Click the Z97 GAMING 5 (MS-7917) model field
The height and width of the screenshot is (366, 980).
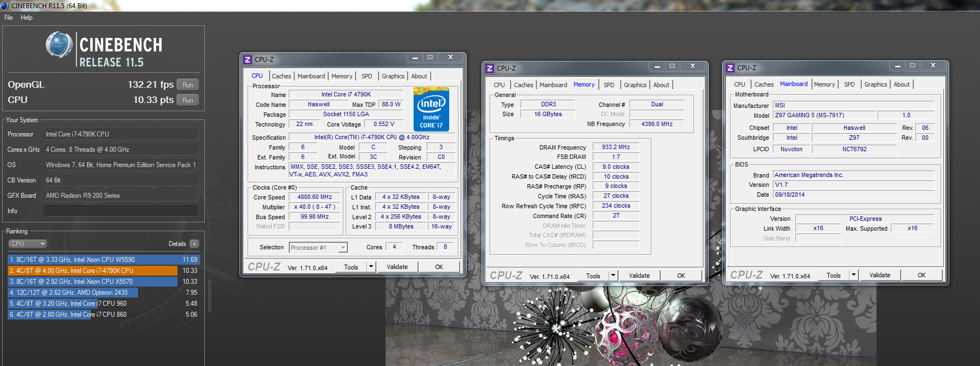click(x=824, y=116)
